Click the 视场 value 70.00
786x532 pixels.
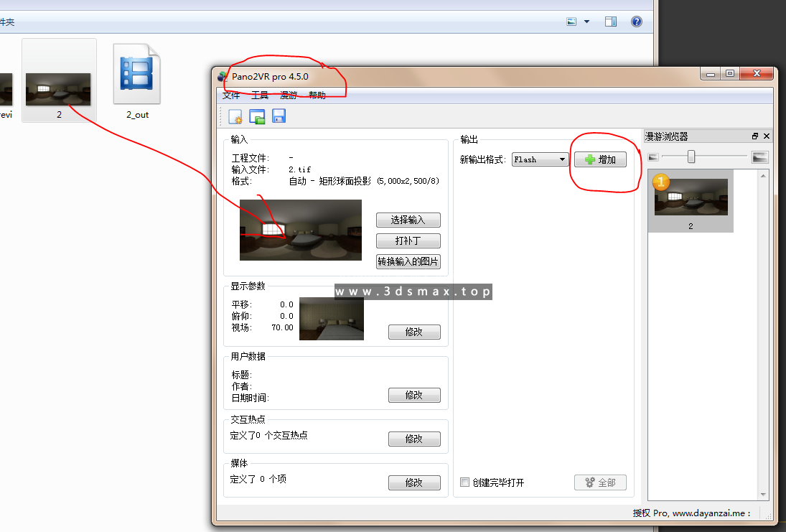(x=283, y=327)
